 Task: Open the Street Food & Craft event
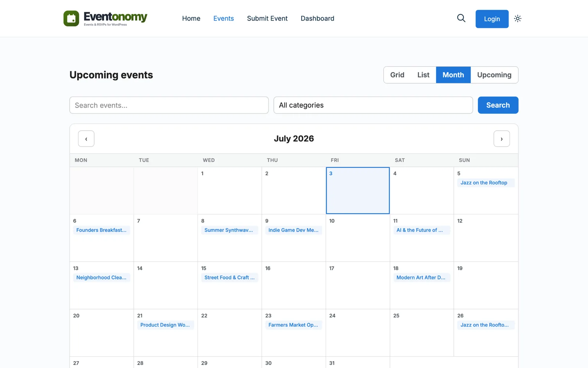pyautogui.click(x=229, y=277)
